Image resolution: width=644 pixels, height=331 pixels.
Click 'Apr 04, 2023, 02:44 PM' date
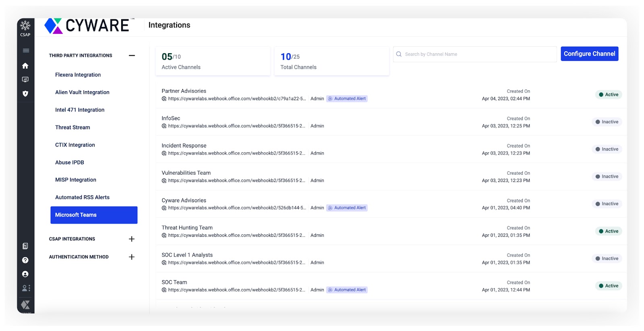point(506,99)
